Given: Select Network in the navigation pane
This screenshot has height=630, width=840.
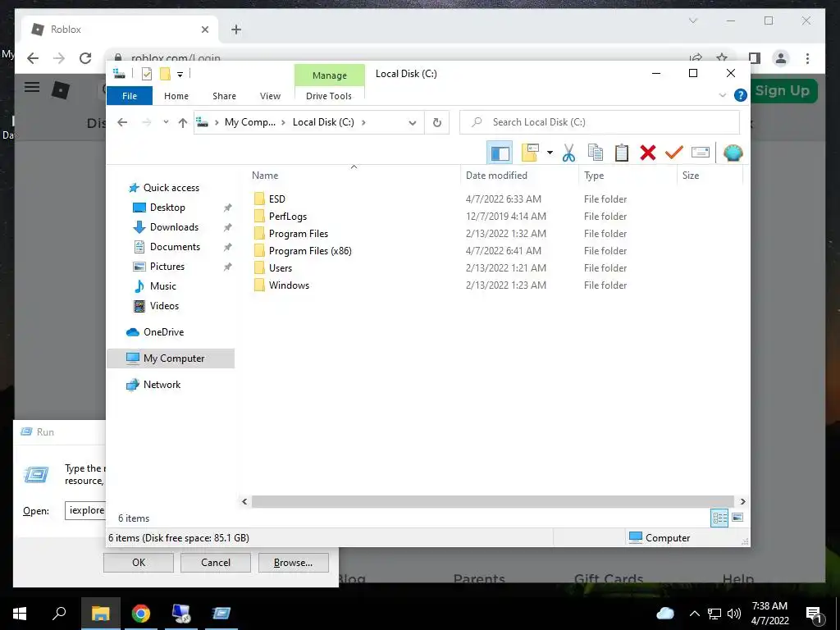Looking at the screenshot, I should [162, 385].
